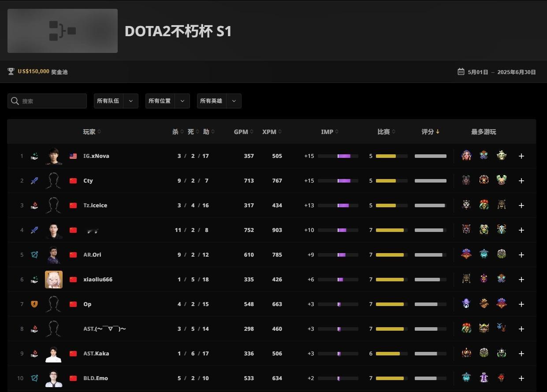The width and height of the screenshot is (547, 392).
Task: Sort table by 死 deaths column
Action: (193, 131)
